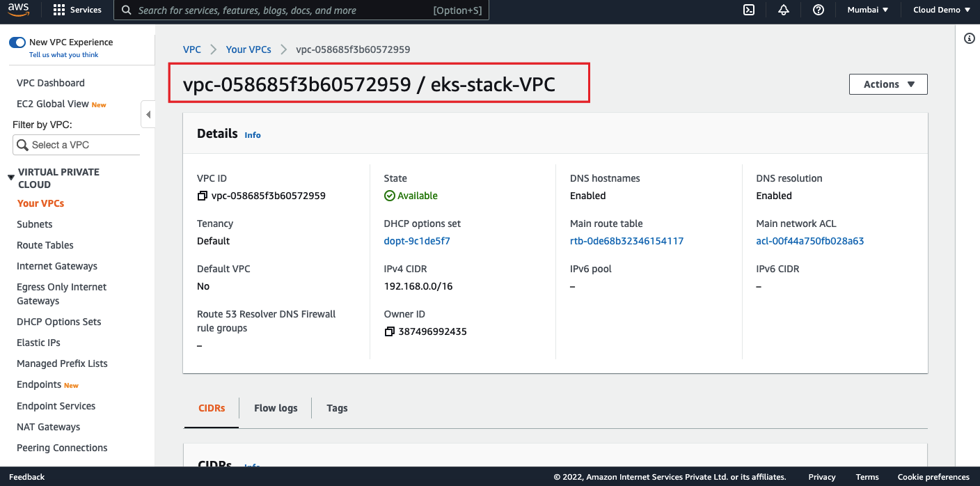Open the Mumbai region dropdown
Screen dimensions: 980x486
[868, 10]
